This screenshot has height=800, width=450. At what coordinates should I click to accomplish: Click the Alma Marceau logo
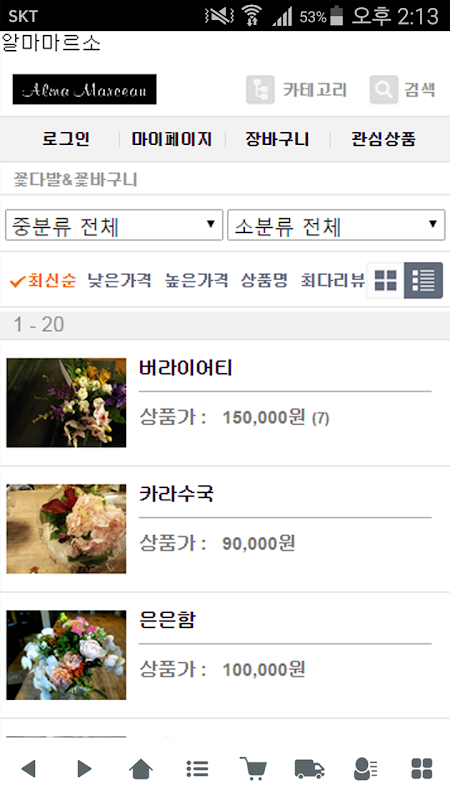click(x=85, y=89)
